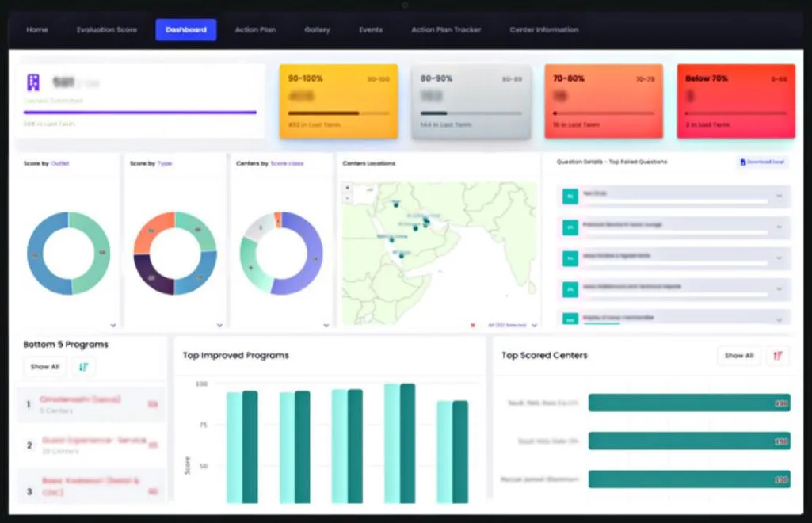Select the first ranked bottom program row
812x523 pixels.
point(92,404)
